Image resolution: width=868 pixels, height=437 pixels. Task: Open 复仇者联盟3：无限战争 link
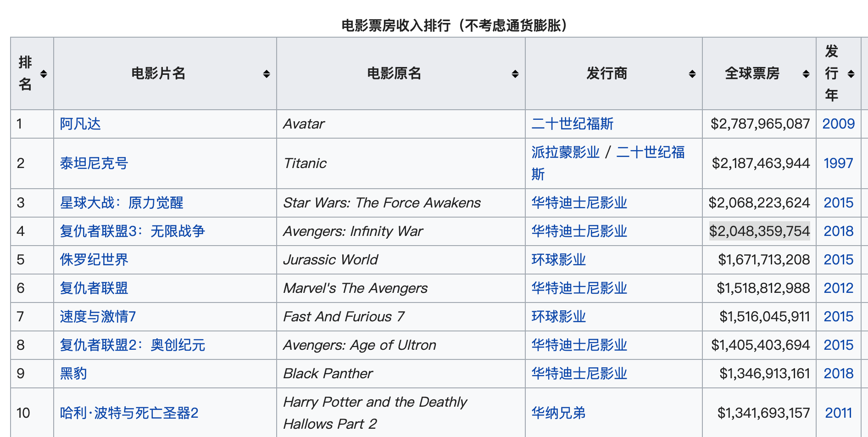click(x=132, y=231)
